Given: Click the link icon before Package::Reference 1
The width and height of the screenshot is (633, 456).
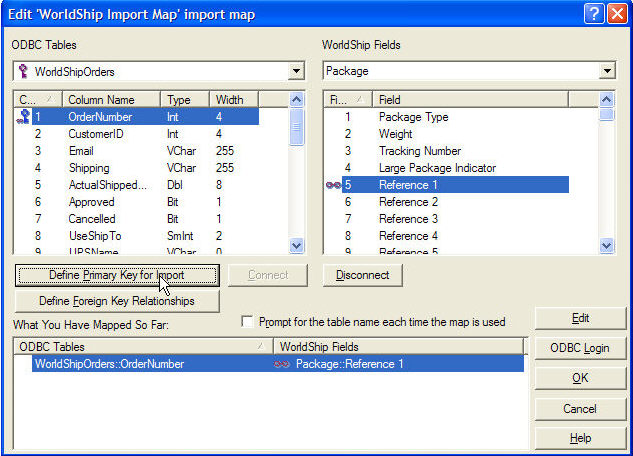Looking at the screenshot, I should point(281,364).
